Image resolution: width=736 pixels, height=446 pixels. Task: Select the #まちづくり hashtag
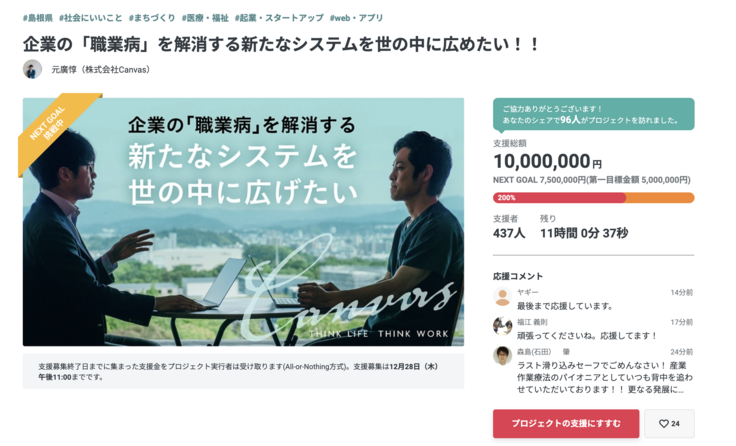(152, 18)
